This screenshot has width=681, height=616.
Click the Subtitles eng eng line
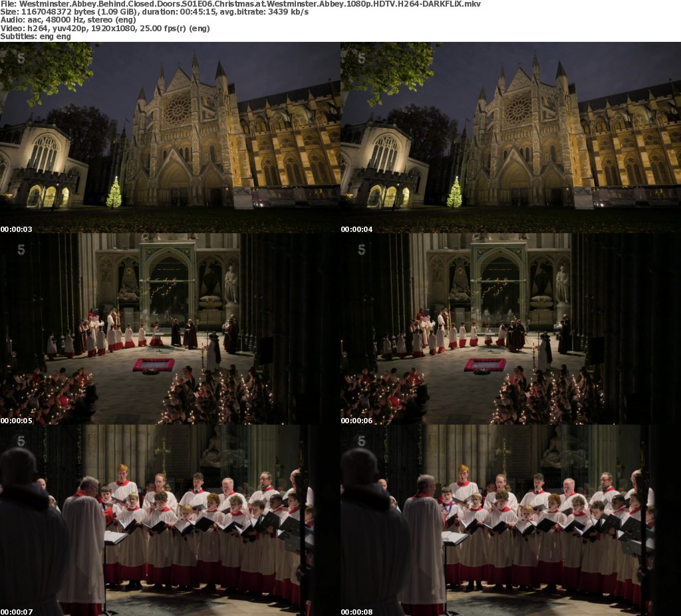tap(36, 36)
